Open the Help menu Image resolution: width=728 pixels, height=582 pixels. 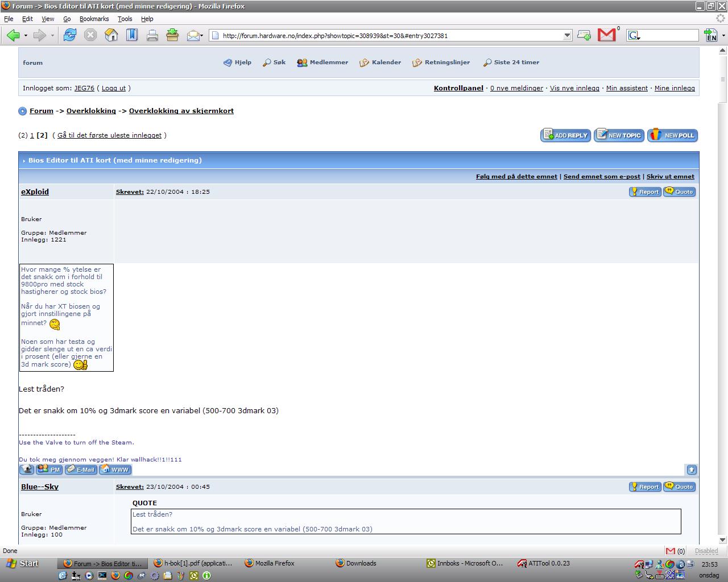(147, 19)
